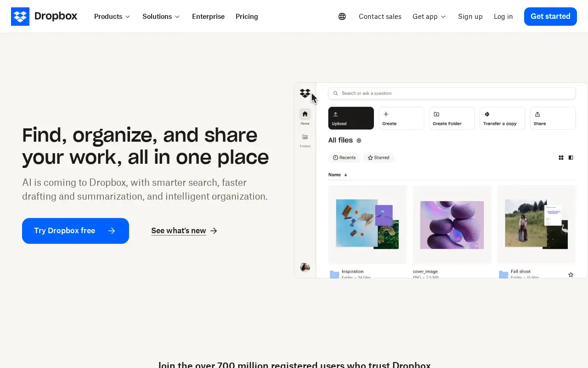Click the Get started button
Screen dimensions: 588x368
pyautogui.click(x=550, y=17)
